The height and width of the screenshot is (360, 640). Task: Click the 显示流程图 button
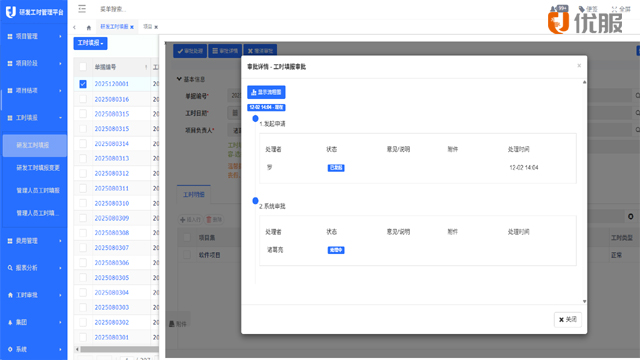[x=266, y=92]
